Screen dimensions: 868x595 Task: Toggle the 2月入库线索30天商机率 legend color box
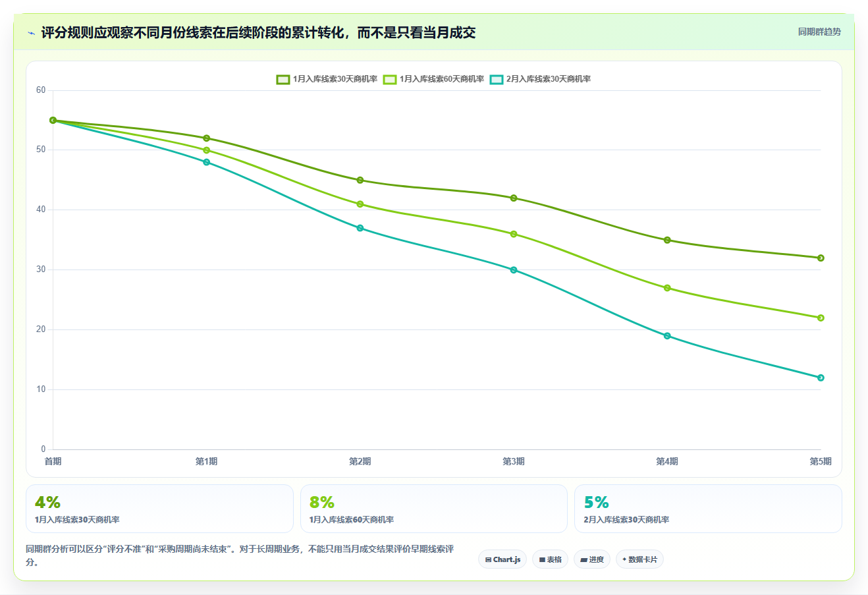(497, 79)
